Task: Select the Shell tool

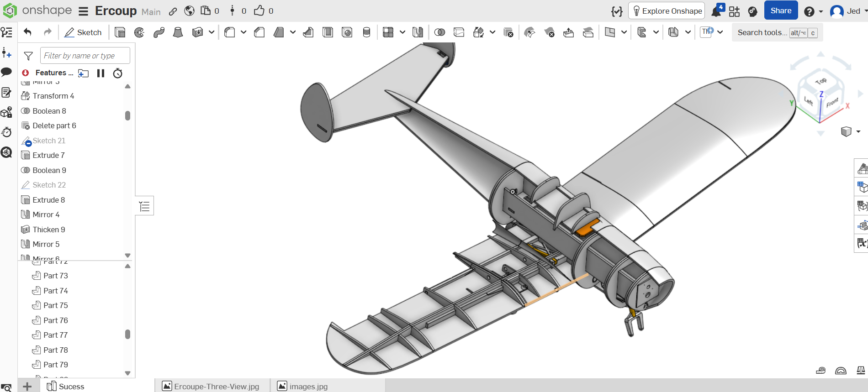Action: coord(328,32)
